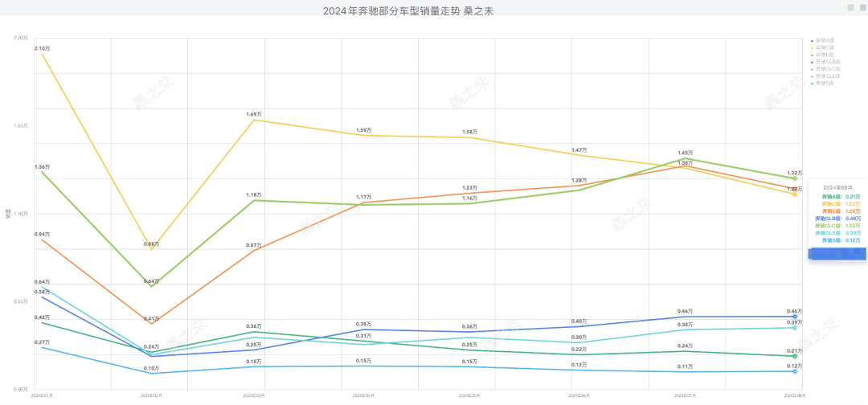This screenshot has height=405, width=868.
Task: Click the green 奔驰GLC级 data point at 2024年08月
Action: [794, 178]
